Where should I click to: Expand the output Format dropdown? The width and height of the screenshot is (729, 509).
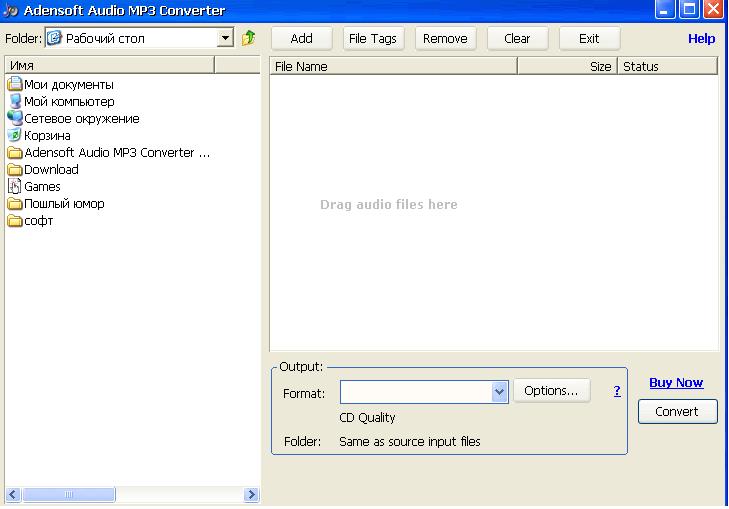pyautogui.click(x=499, y=392)
